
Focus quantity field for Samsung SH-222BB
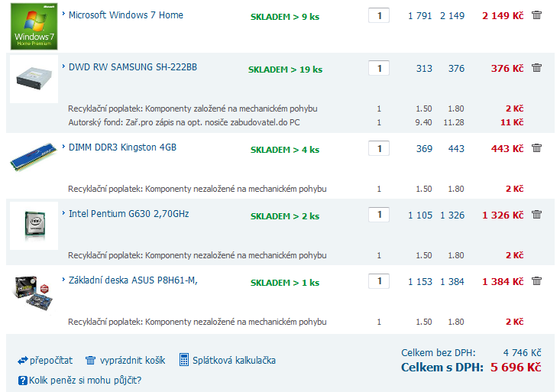click(x=379, y=68)
